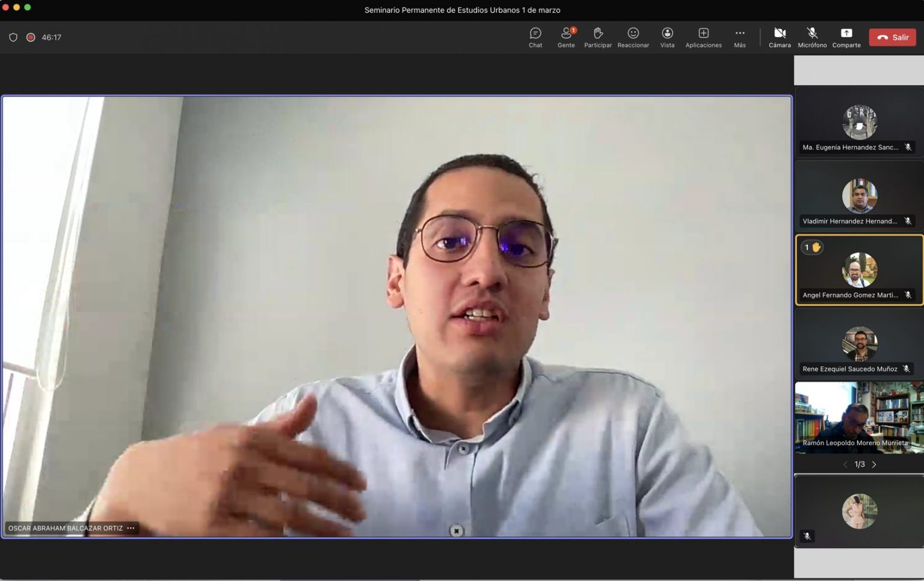Click raised hand badge on Angel Fernando
924x581 pixels.
click(x=812, y=247)
